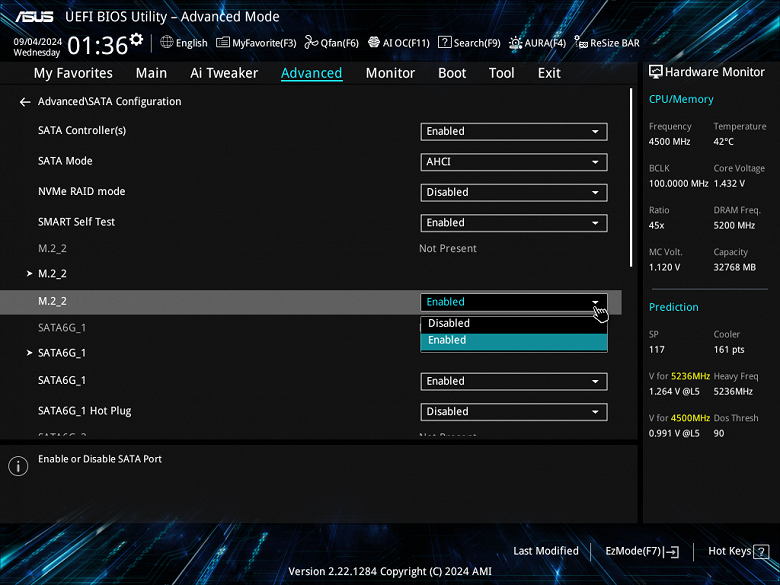The height and width of the screenshot is (585, 780).
Task: Click the SATA6G_1 Hot Plug label
Action: click(85, 411)
